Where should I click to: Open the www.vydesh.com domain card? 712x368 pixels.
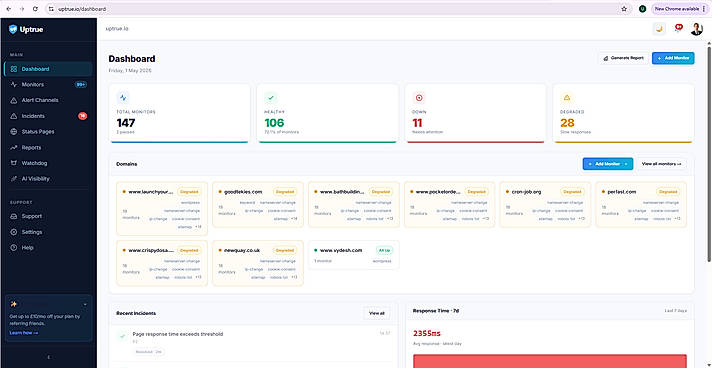[x=354, y=255]
